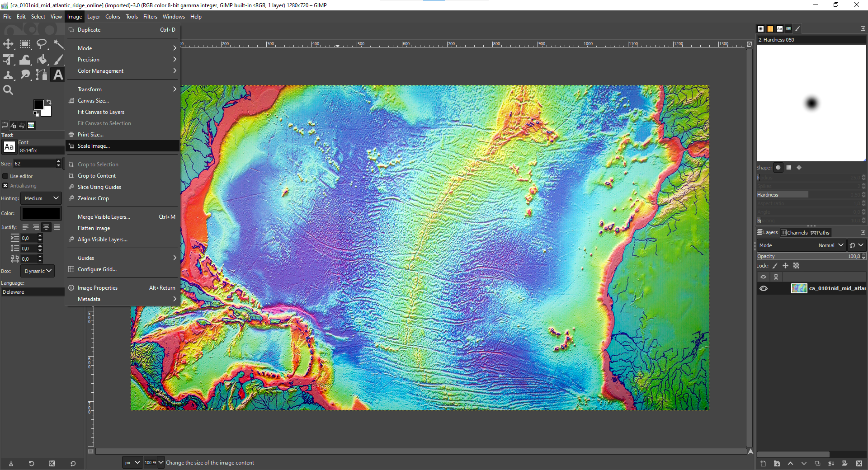Click the save tool preset icon
Viewport: 868px width, 470px height.
tap(11, 463)
